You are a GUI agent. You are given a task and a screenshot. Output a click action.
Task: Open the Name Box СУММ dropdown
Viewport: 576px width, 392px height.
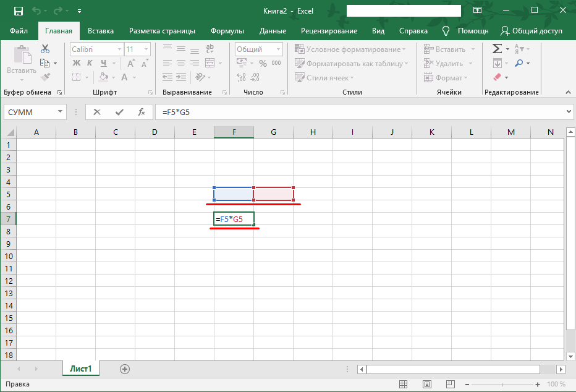coord(61,112)
